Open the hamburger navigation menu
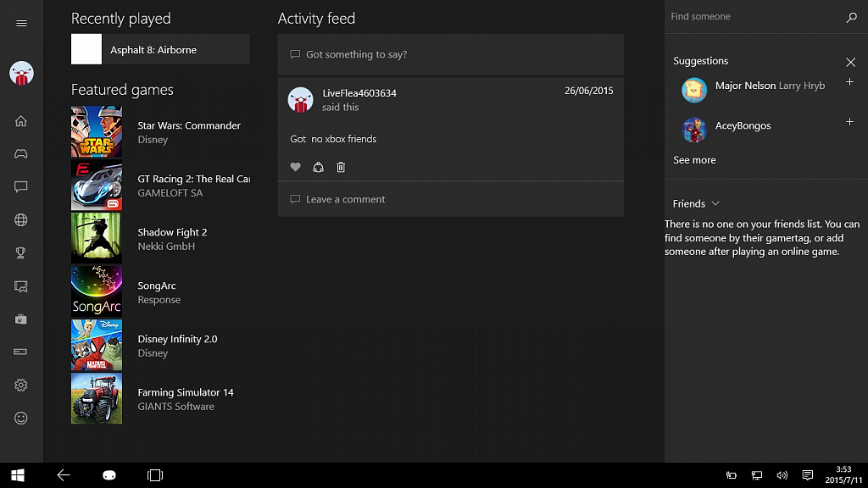The height and width of the screenshot is (488, 868). pyautogui.click(x=21, y=23)
